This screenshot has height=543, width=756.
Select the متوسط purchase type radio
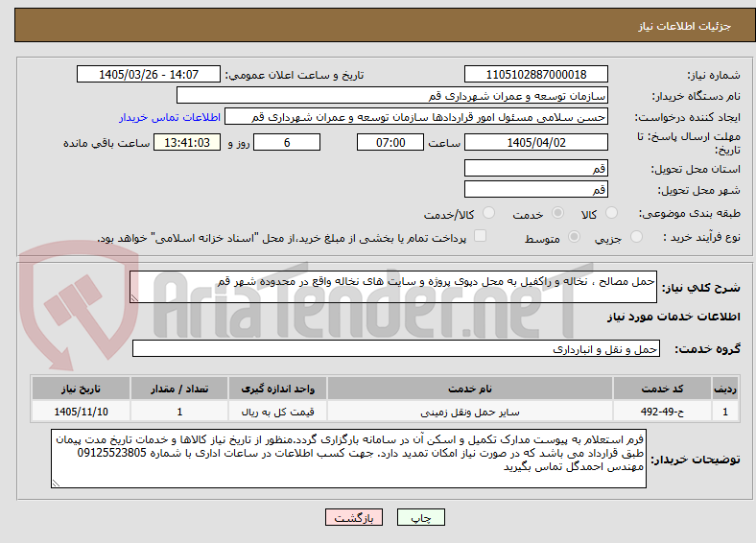(x=575, y=237)
